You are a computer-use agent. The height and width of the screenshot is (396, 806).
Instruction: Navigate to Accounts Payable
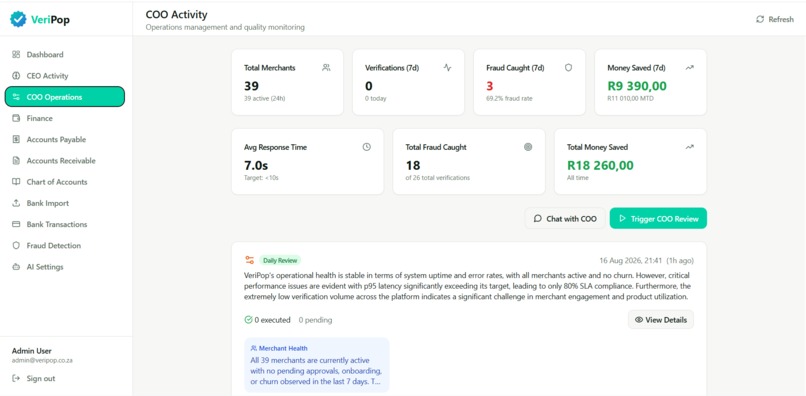[65, 139]
